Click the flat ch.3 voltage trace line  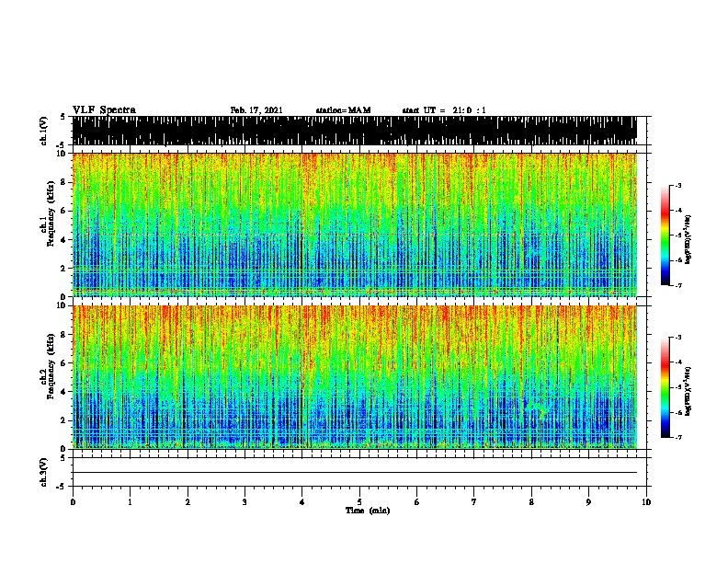pyautogui.click(x=354, y=473)
